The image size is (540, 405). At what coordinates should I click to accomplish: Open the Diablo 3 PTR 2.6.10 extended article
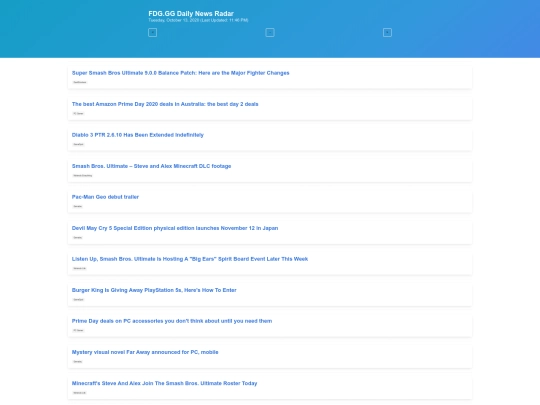(x=138, y=135)
